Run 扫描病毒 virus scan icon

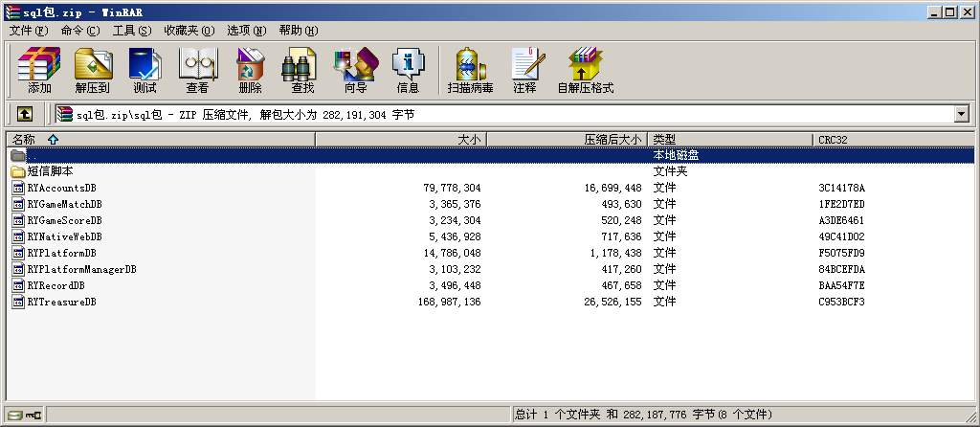(x=470, y=70)
